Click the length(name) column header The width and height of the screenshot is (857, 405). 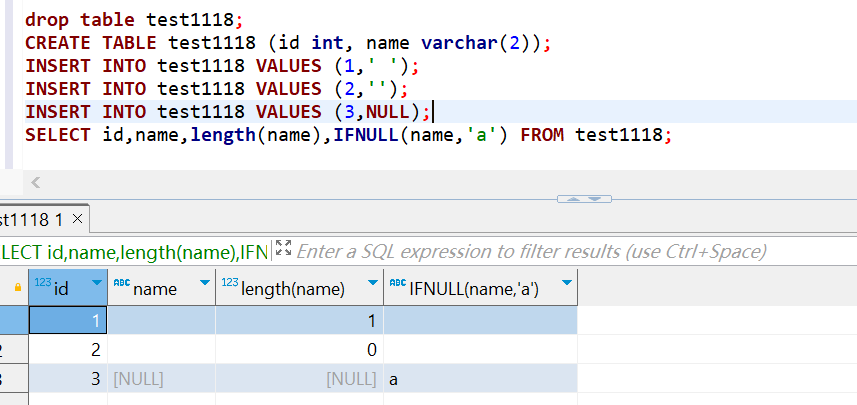293,289
